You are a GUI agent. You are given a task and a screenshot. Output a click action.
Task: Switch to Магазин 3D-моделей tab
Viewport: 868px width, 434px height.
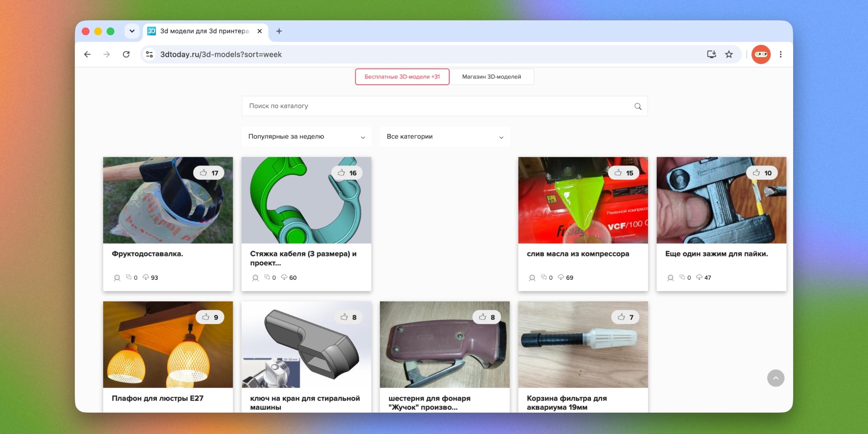[492, 77]
